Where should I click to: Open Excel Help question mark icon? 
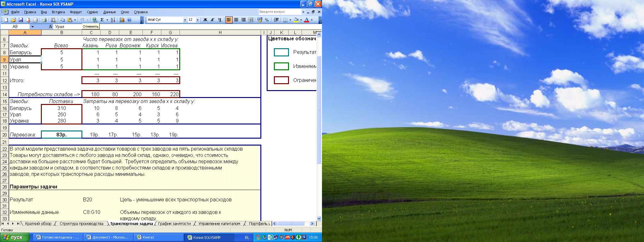pos(129,20)
